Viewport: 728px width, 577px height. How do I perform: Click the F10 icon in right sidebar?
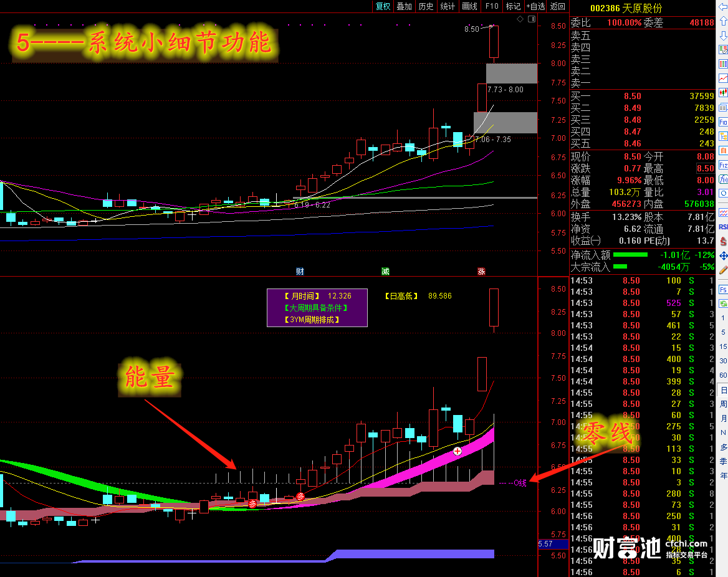[723, 122]
